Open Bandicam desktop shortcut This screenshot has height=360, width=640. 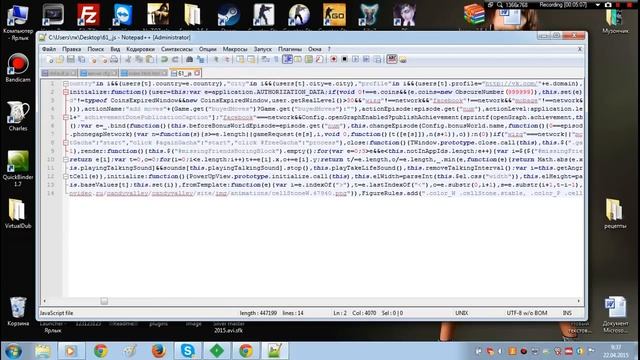pyautogui.click(x=18, y=68)
